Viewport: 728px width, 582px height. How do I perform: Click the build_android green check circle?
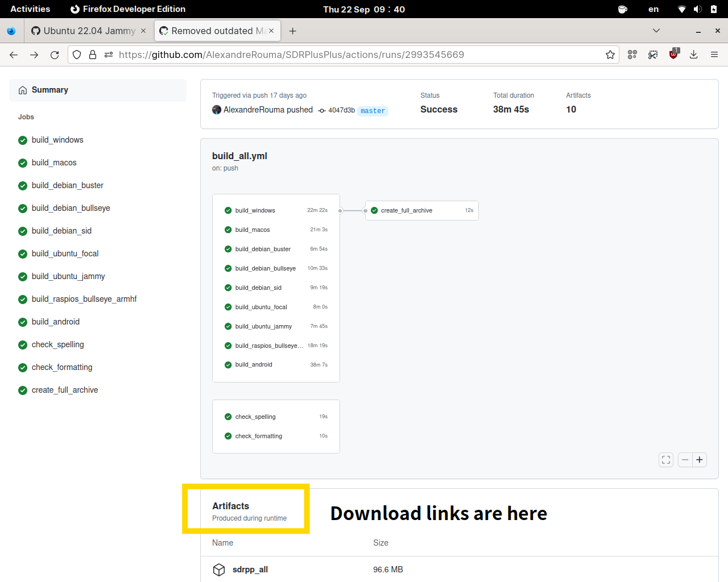pyautogui.click(x=227, y=364)
